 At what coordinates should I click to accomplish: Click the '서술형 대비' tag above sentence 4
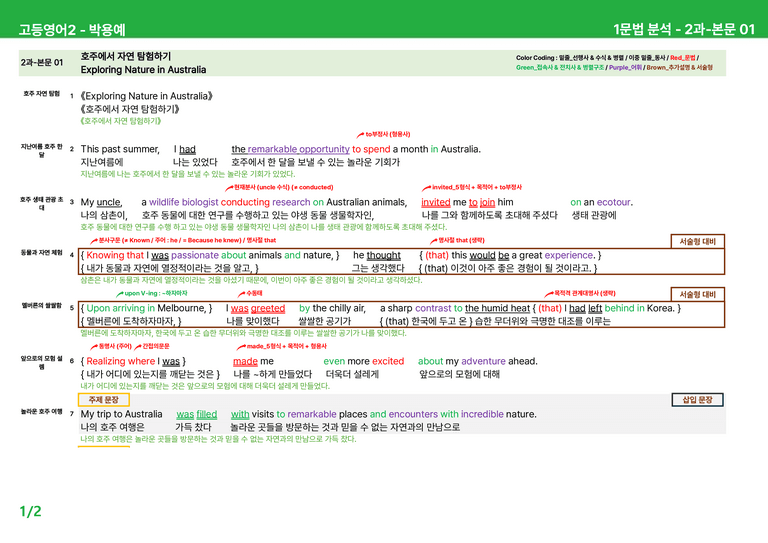coord(697,241)
